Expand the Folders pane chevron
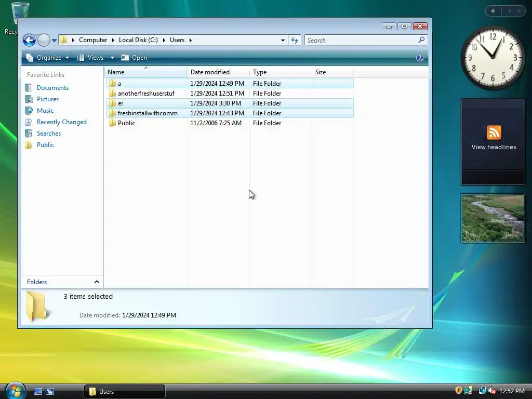The width and height of the screenshot is (532, 399). tap(97, 282)
